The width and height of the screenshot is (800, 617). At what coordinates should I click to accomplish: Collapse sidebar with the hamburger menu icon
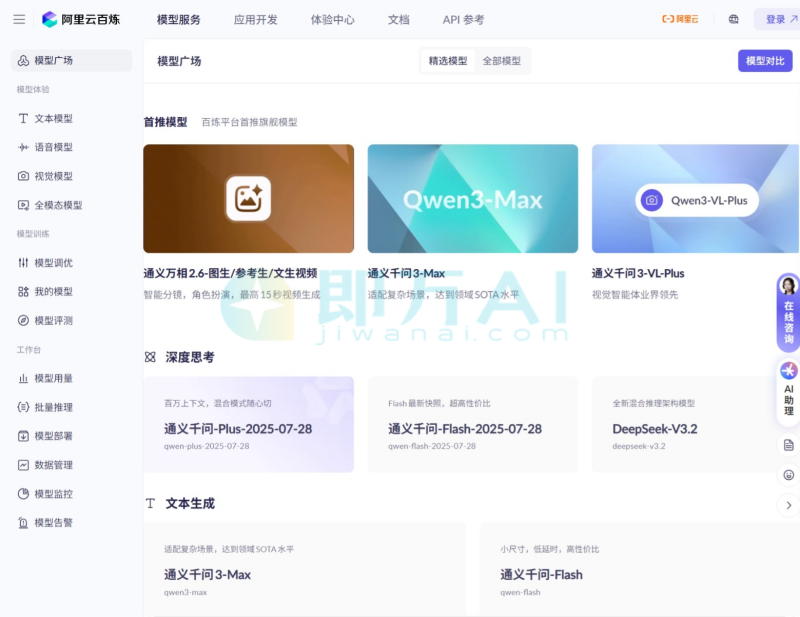tap(19, 19)
